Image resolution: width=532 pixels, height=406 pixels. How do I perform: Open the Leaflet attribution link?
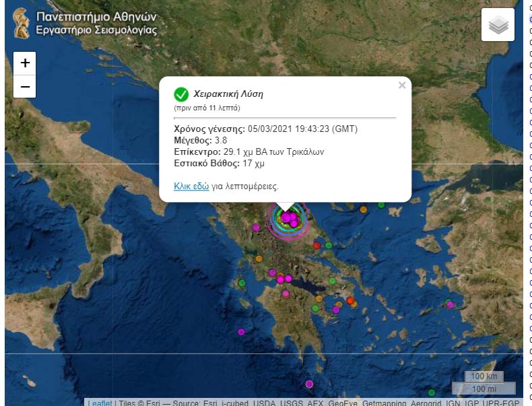click(99, 403)
